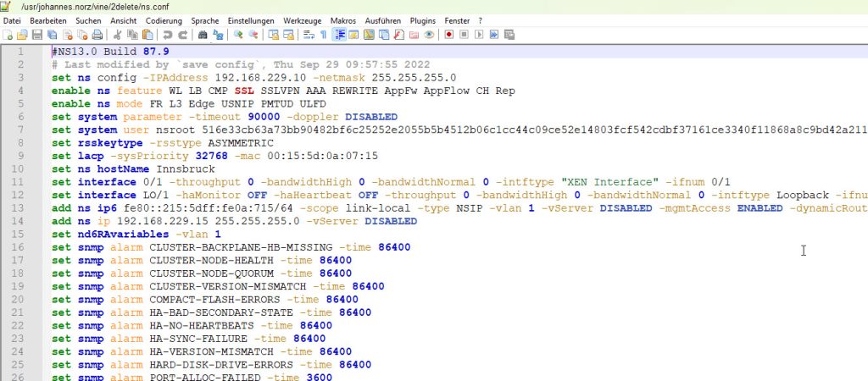Show the Document Map panel icon
Viewport: 868px width, 381px height.
click(370, 35)
